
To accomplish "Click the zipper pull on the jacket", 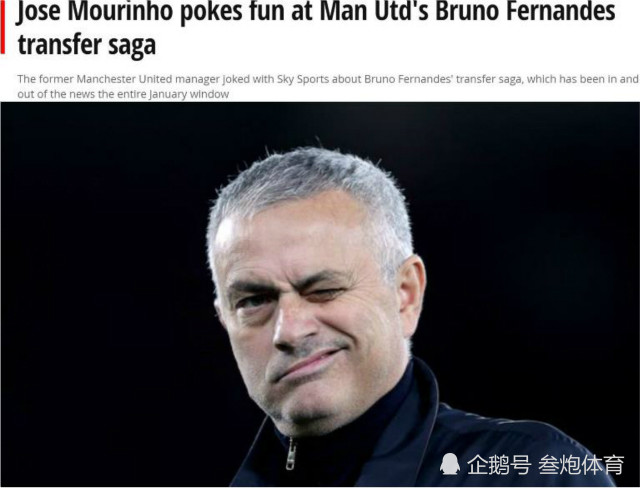I will pyautogui.click(x=291, y=454).
